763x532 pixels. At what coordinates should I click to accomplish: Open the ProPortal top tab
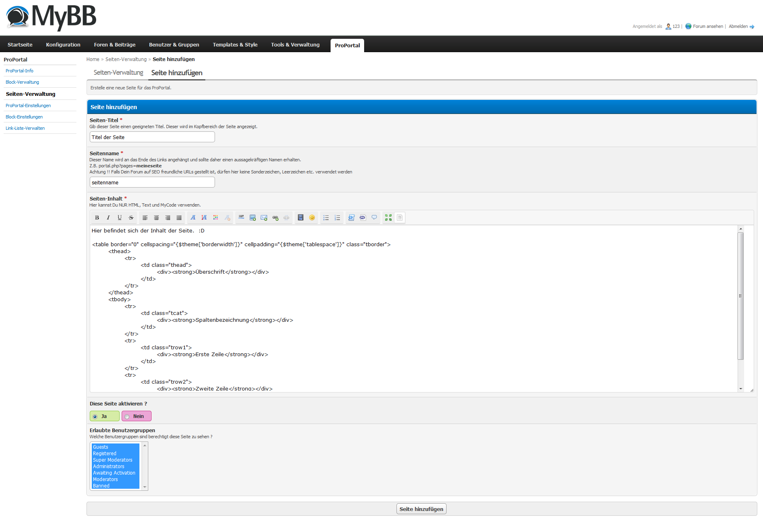coord(347,45)
